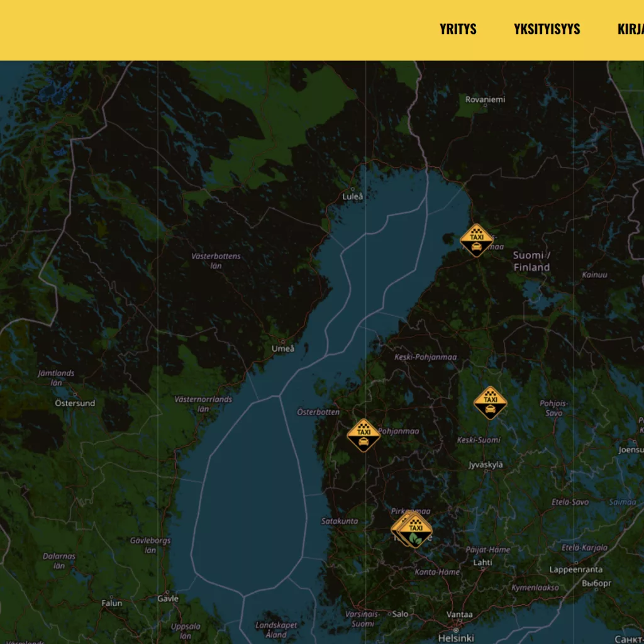Click the Lahti label on the map
Image resolution: width=644 pixels, height=644 pixels.
tap(482, 562)
